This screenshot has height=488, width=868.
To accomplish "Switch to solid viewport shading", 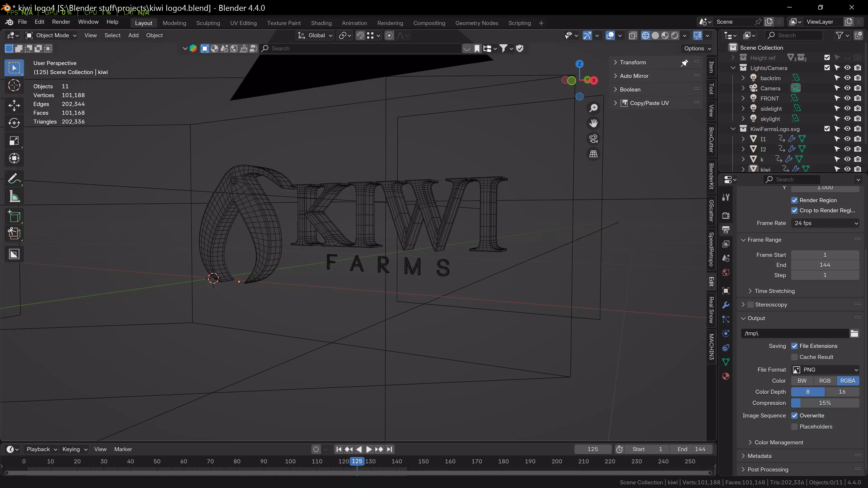I will pos(655,35).
